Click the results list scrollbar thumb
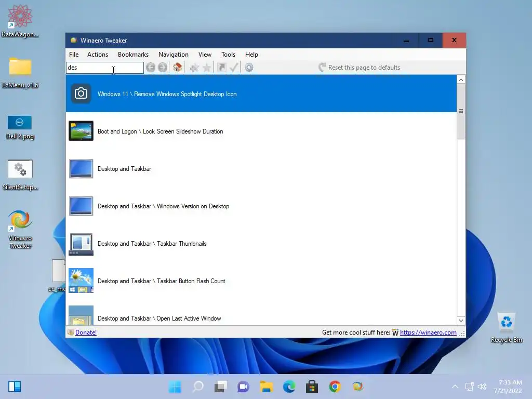The height and width of the screenshot is (399, 532). point(461,111)
